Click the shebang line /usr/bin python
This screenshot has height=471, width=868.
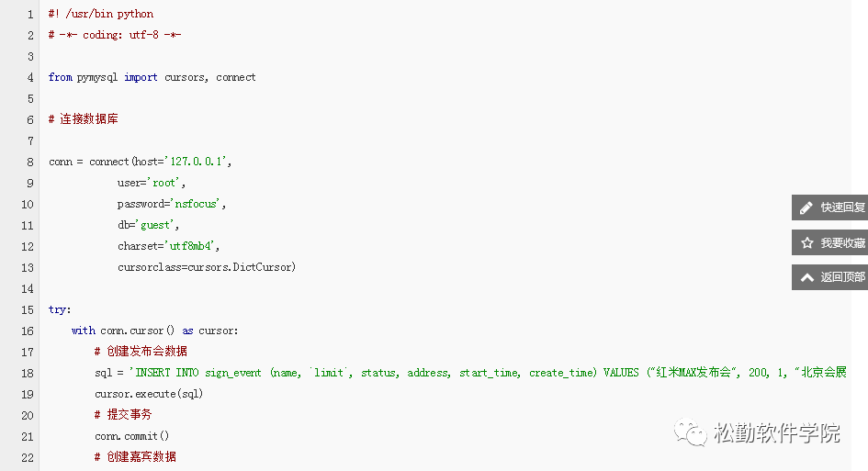101,14
